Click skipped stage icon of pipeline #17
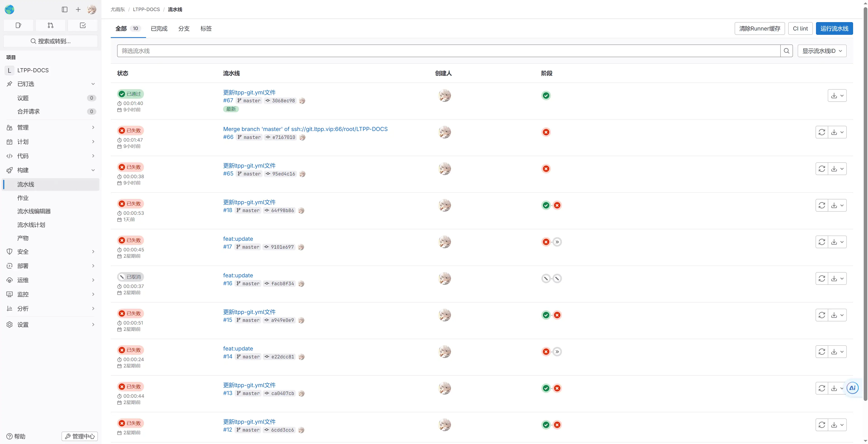868x444 pixels. pos(557,242)
